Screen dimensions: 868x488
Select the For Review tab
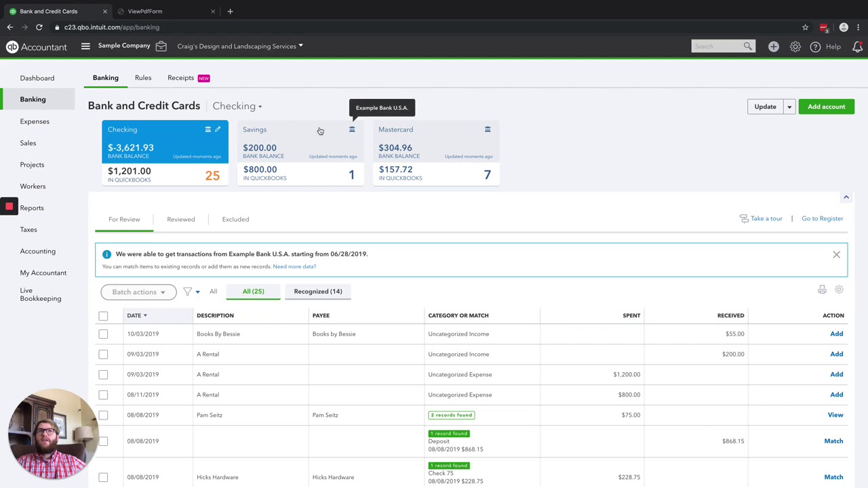pyautogui.click(x=124, y=219)
